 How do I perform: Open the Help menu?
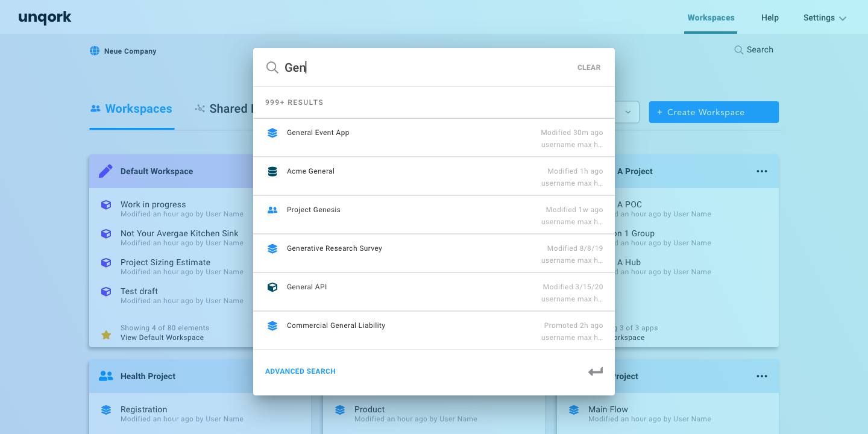point(769,17)
